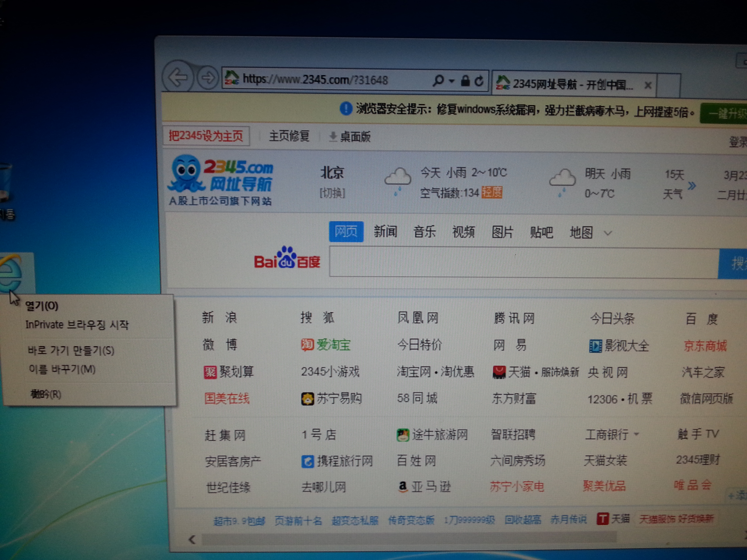This screenshot has width=747, height=560.
Task: Click the red 天猫 T icon at bottom
Action: 602,519
